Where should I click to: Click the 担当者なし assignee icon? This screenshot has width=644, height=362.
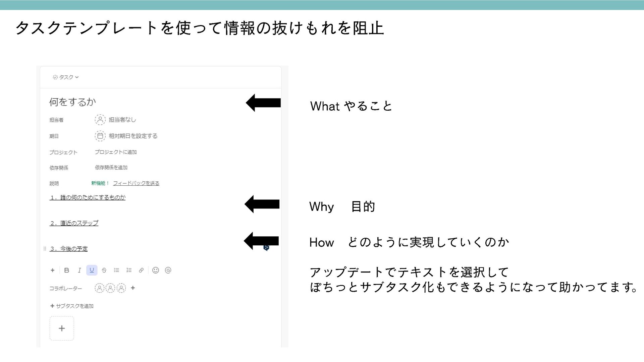coord(100,120)
